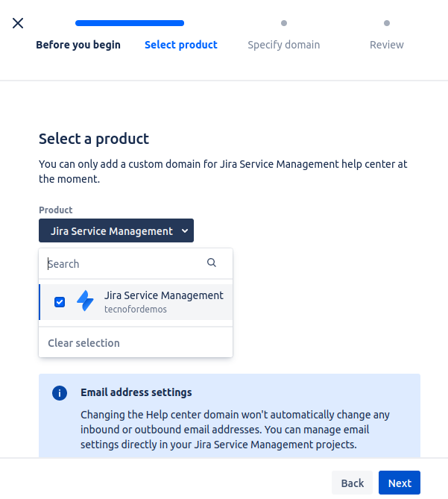Click the Select a product heading
Image resolution: width=448 pixels, height=499 pixels.
pos(94,139)
